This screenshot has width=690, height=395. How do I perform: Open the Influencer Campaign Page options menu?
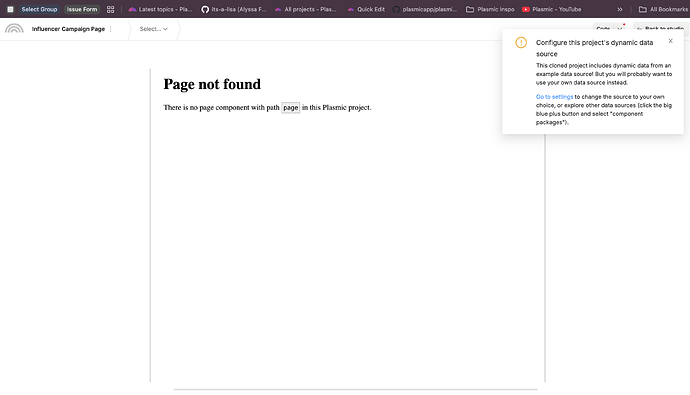point(110,29)
